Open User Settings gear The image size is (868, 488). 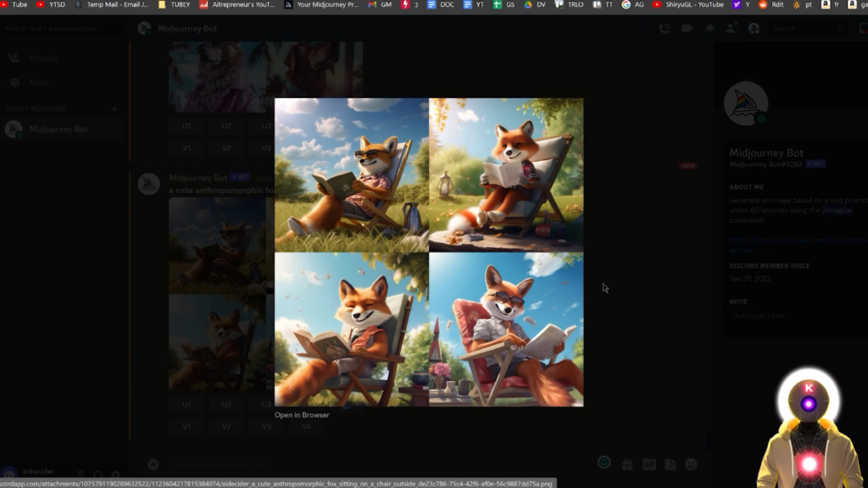click(x=115, y=474)
